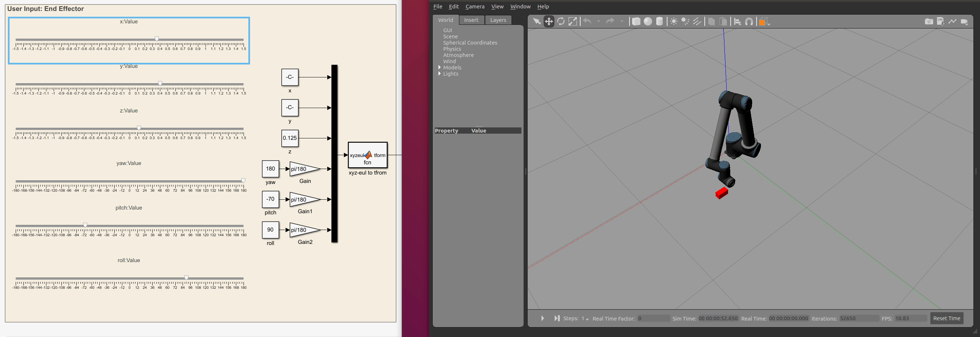Image resolution: width=980 pixels, height=337 pixels.
Task: Click the video record icon
Action: 964,21
